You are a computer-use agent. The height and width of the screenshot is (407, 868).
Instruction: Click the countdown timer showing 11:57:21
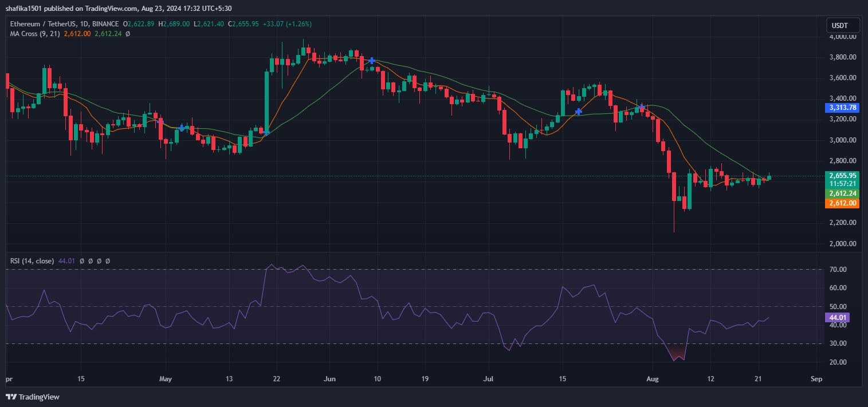click(x=842, y=184)
